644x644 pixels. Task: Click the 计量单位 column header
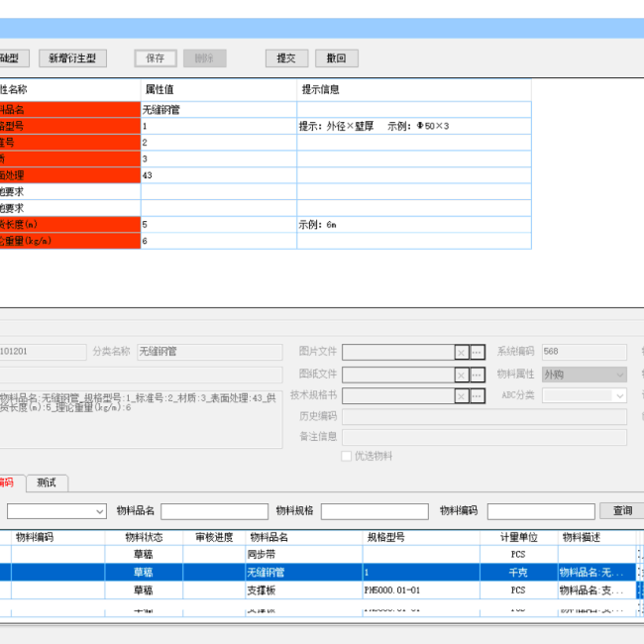(519, 537)
